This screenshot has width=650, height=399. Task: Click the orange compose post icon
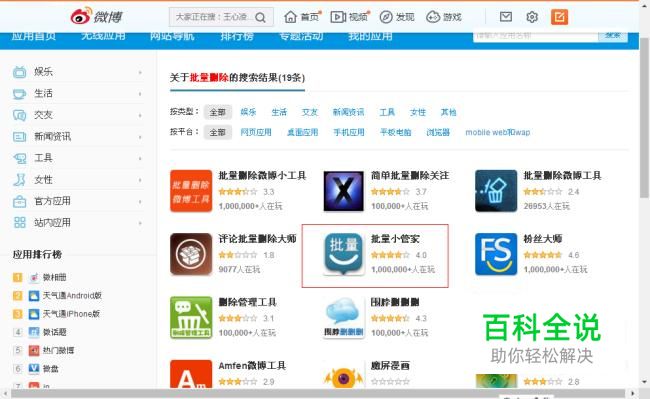[x=559, y=17]
